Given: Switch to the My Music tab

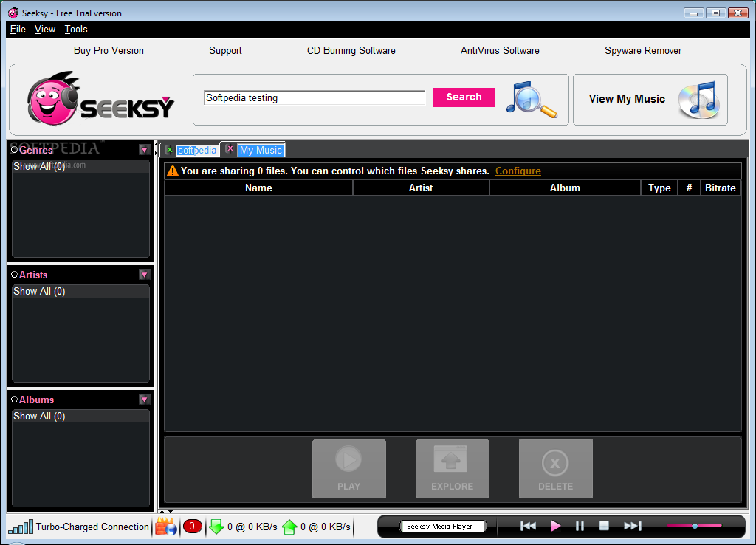Looking at the screenshot, I should tap(261, 150).
